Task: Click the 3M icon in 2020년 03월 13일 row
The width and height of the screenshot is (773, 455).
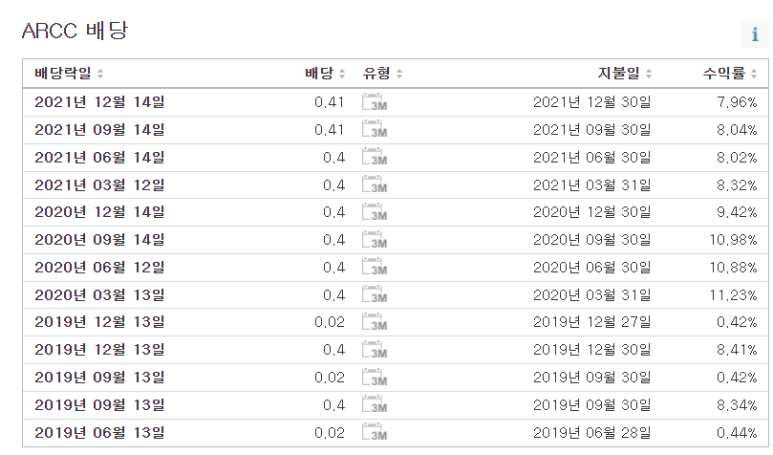Action: coord(374,295)
